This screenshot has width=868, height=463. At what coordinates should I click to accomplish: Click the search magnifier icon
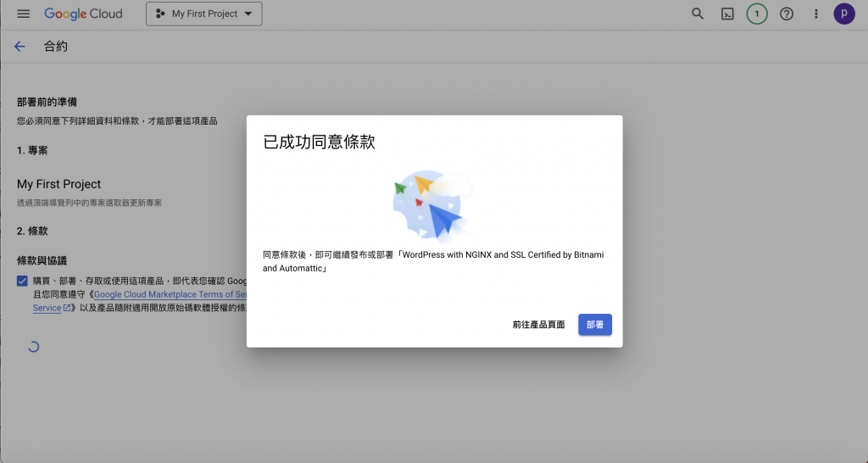698,14
